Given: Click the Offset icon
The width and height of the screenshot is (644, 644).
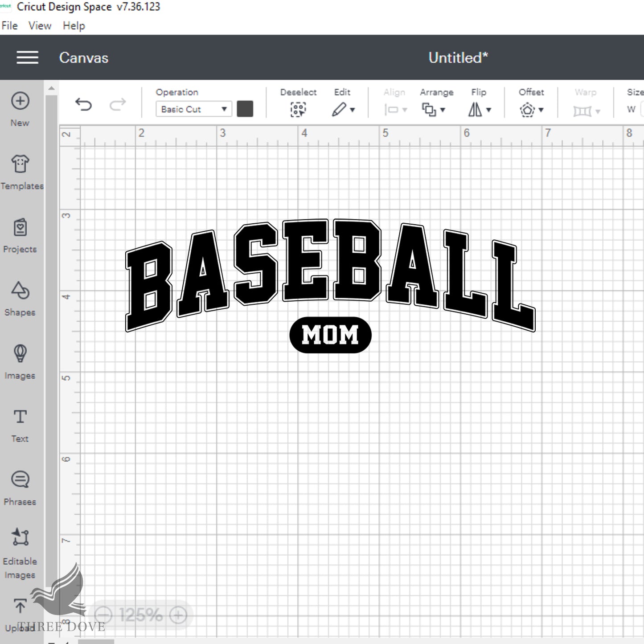Looking at the screenshot, I should [x=527, y=109].
